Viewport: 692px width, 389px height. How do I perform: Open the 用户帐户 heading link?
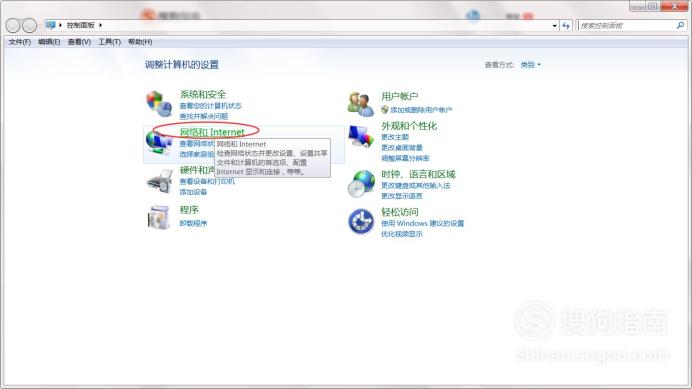click(x=399, y=96)
